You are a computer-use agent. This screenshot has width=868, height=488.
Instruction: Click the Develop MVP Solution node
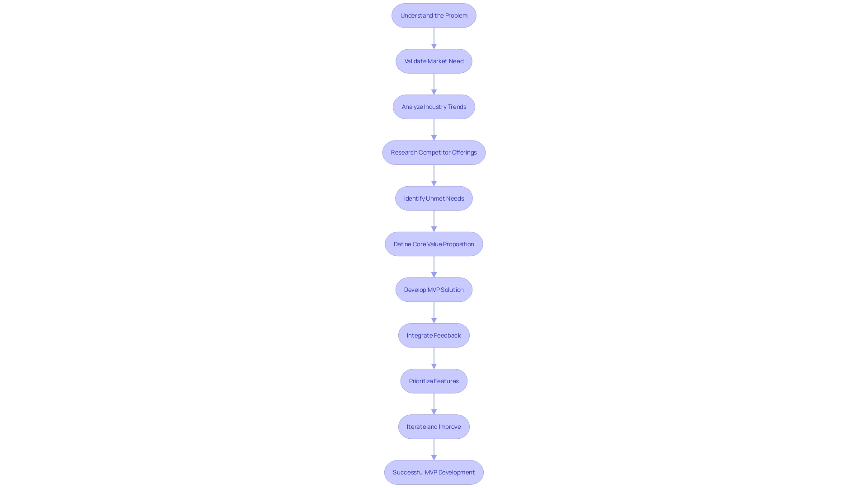tap(434, 289)
